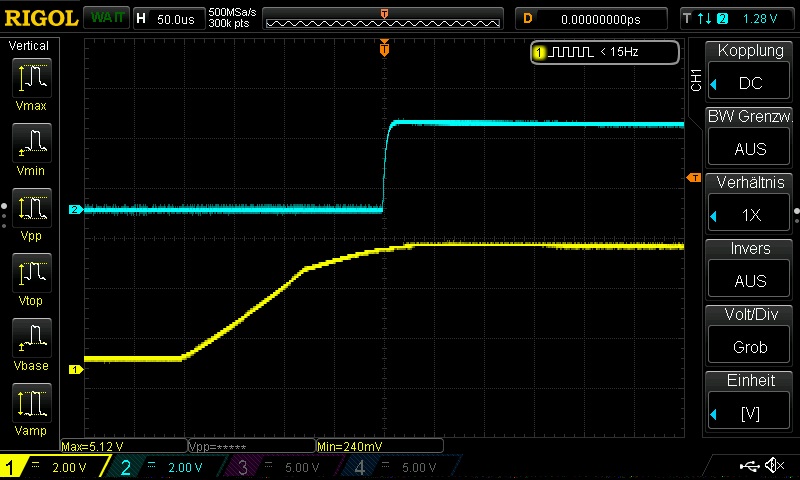Select channel 3 tab at 5.00 V
This screenshot has height=480, width=800.
coord(283,467)
